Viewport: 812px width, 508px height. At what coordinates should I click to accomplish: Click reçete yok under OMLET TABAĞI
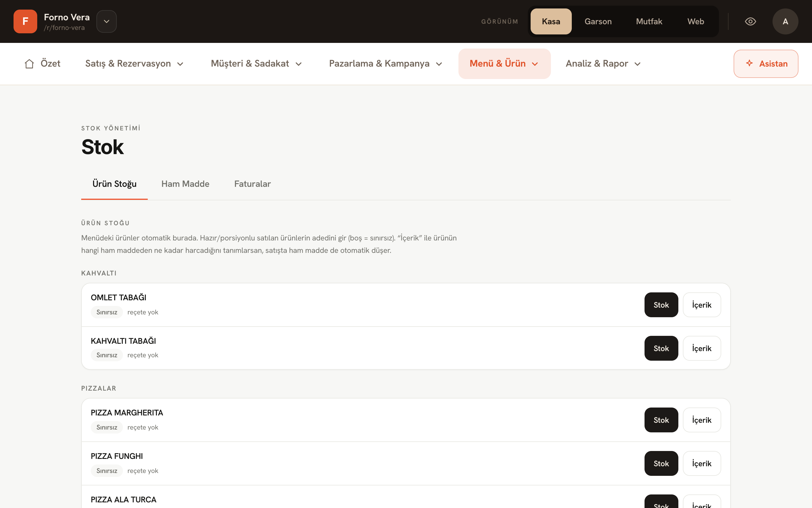tap(143, 312)
